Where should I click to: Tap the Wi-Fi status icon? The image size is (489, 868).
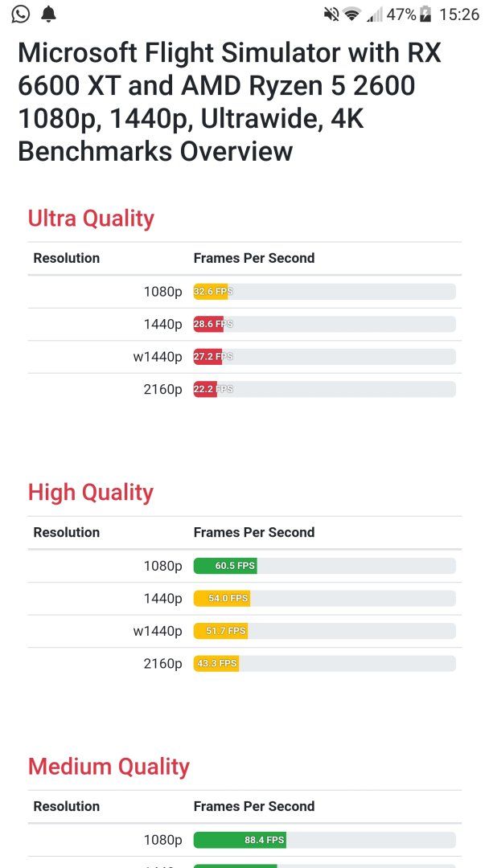(351, 14)
